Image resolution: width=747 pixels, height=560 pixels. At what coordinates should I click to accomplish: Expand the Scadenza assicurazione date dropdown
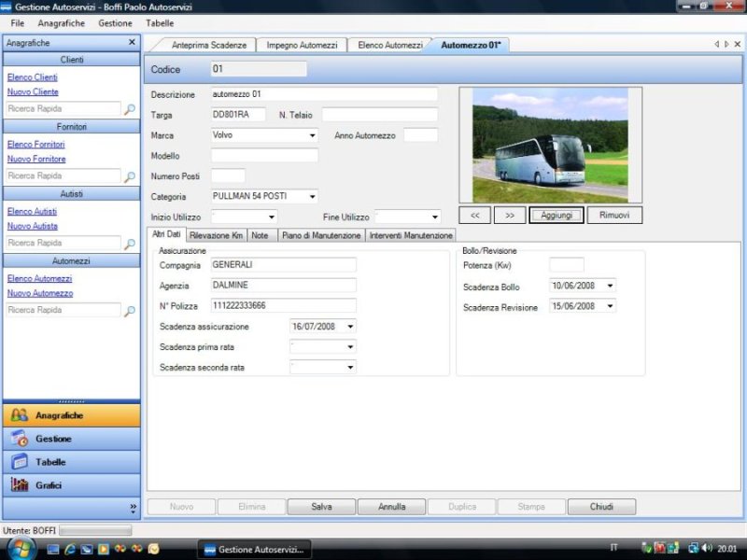pyautogui.click(x=350, y=327)
